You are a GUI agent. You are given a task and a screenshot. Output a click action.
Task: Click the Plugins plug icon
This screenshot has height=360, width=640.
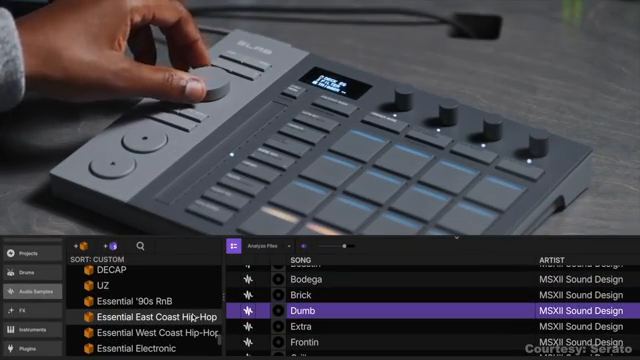tap(11, 349)
